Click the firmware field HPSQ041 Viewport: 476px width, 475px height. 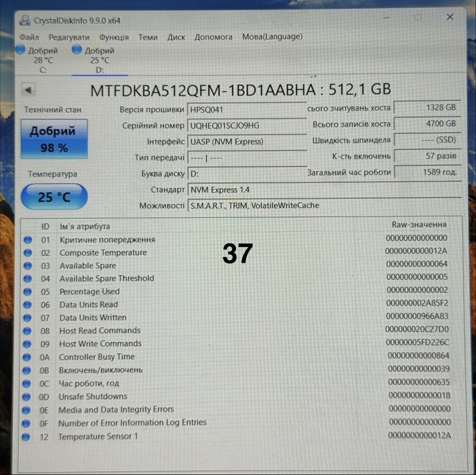click(247, 110)
